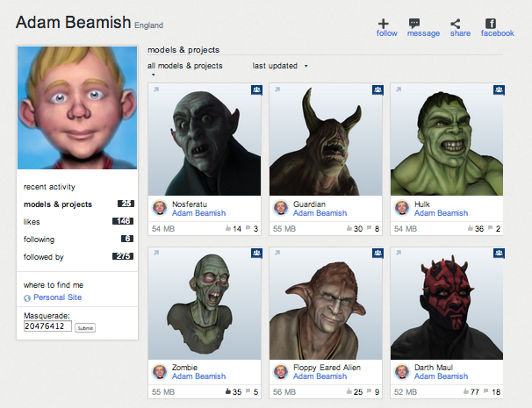Screen dimensions: 532x408
Task: Like the Floppy Eared Alien model
Action: 349,391
